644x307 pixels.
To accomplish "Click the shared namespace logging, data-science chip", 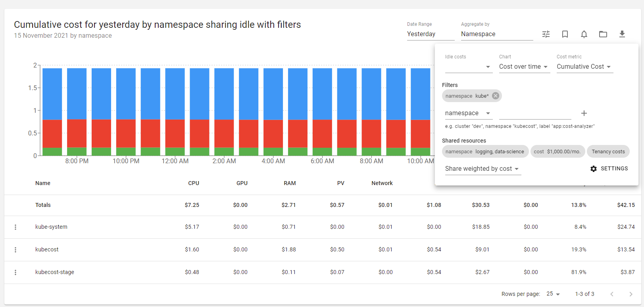I will (485, 151).
